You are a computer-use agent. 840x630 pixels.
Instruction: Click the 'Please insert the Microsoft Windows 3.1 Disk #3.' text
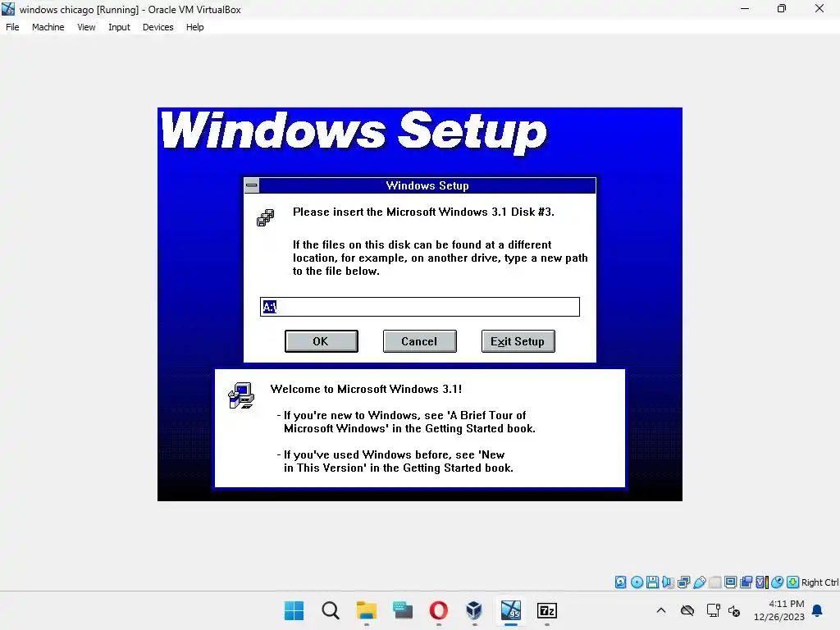click(423, 212)
